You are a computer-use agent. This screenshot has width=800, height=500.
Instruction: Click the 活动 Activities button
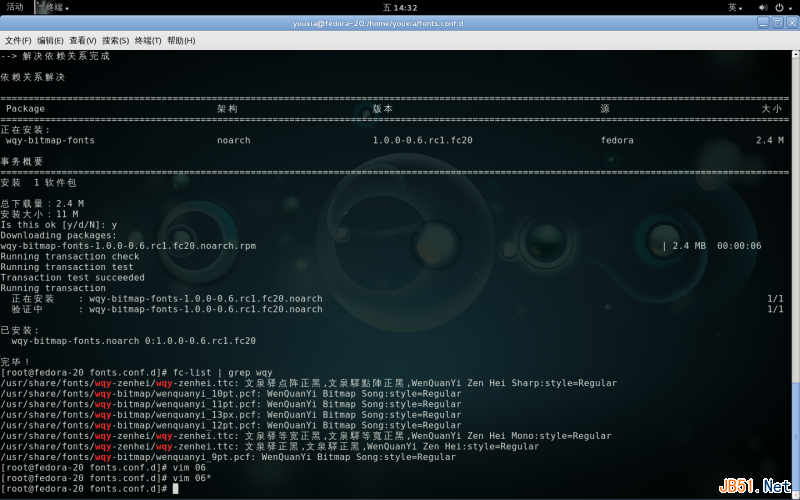tap(15, 7)
